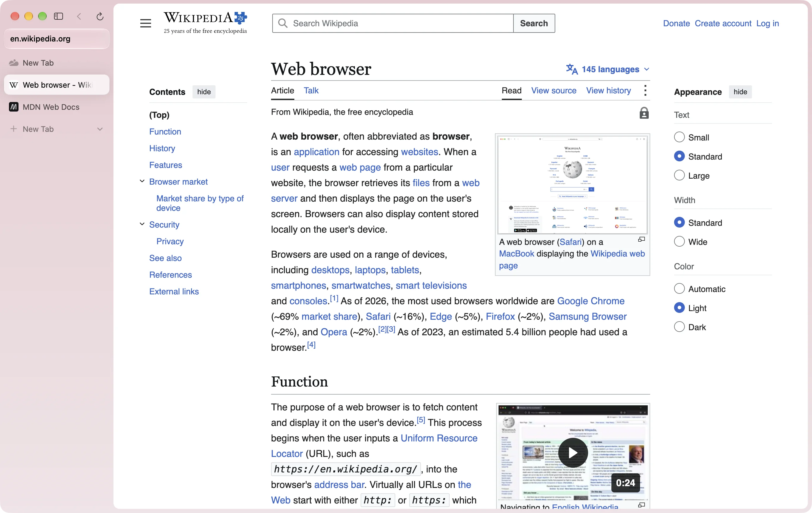This screenshot has height=513, width=812.
Task: Switch to the MDN Web Docs browser tab
Action: (x=57, y=107)
